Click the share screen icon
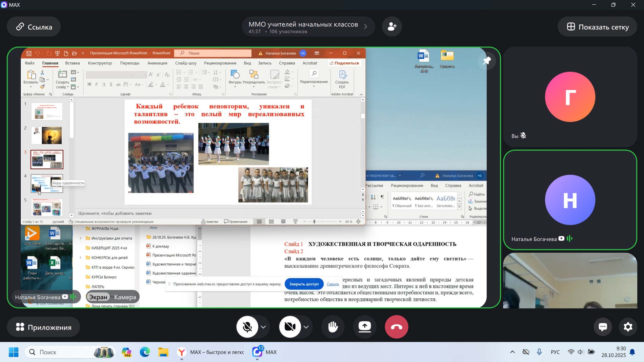 (365, 327)
